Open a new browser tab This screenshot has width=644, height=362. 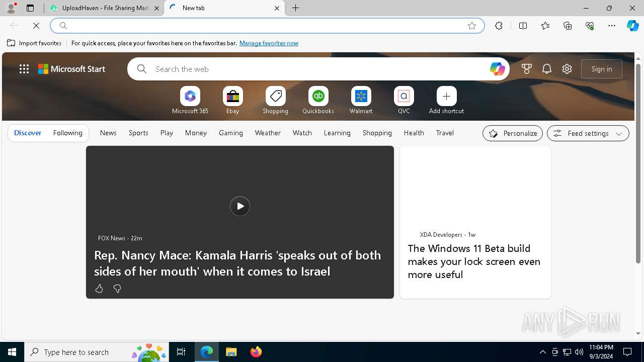pos(296,8)
